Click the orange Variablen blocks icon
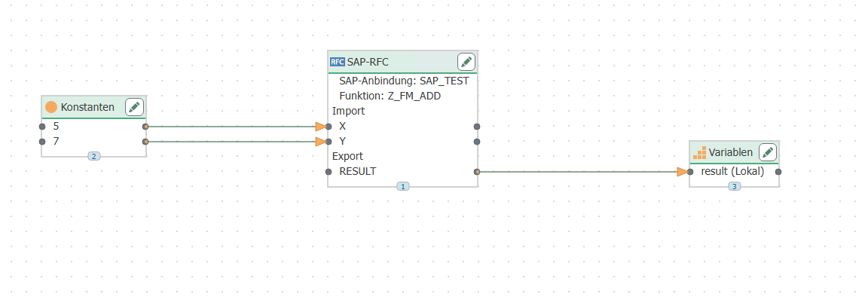This screenshot has width=868, height=303. [699, 152]
